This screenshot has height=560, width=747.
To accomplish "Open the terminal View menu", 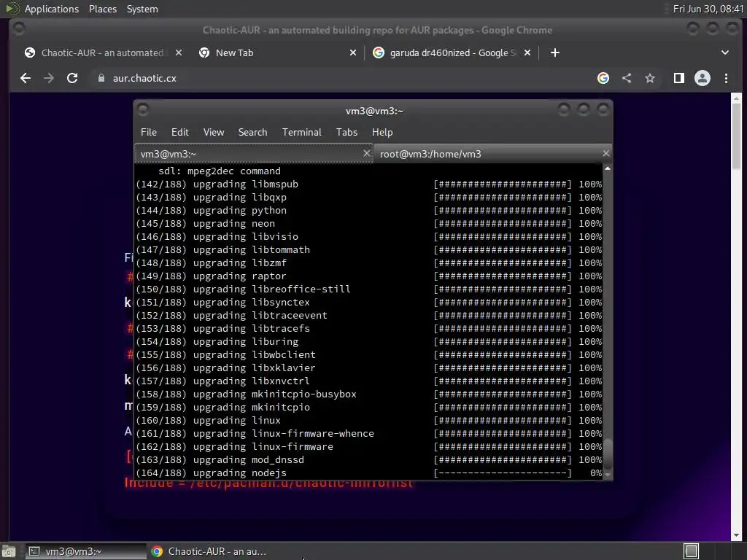I will pyautogui.click(x=214, y=133).
